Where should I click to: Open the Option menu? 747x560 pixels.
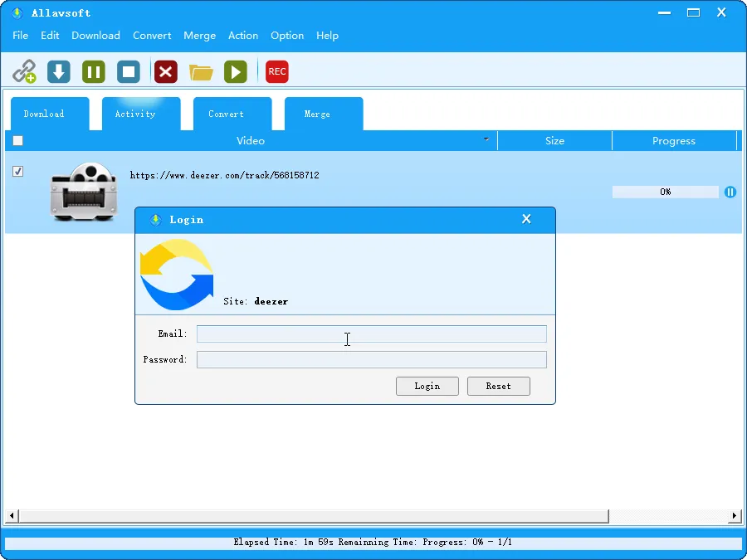[287, 35]
